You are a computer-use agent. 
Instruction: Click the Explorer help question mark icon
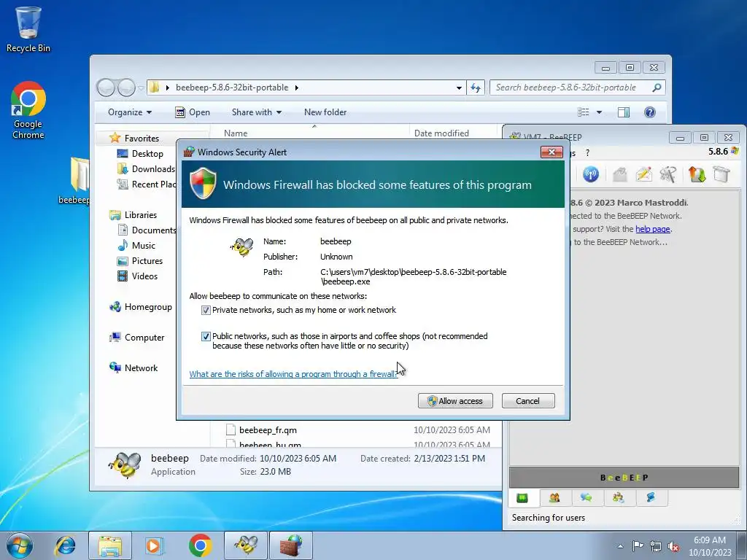click(650, 112)
